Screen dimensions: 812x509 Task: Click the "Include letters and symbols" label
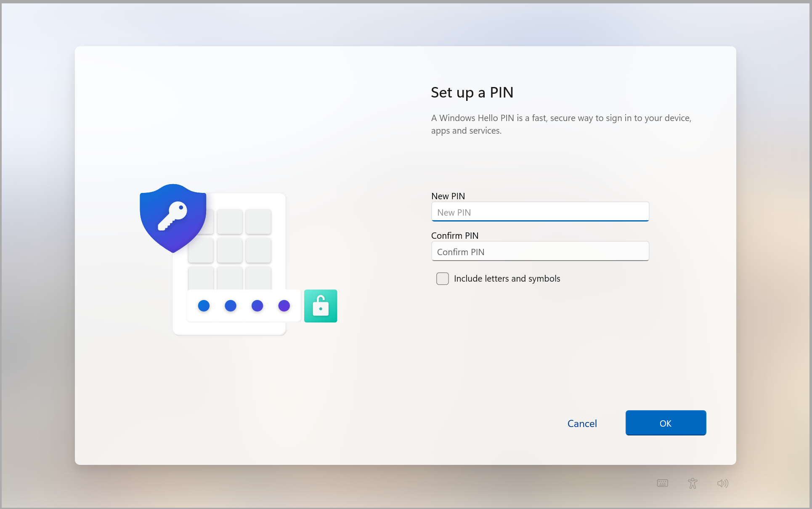point(507,279)
